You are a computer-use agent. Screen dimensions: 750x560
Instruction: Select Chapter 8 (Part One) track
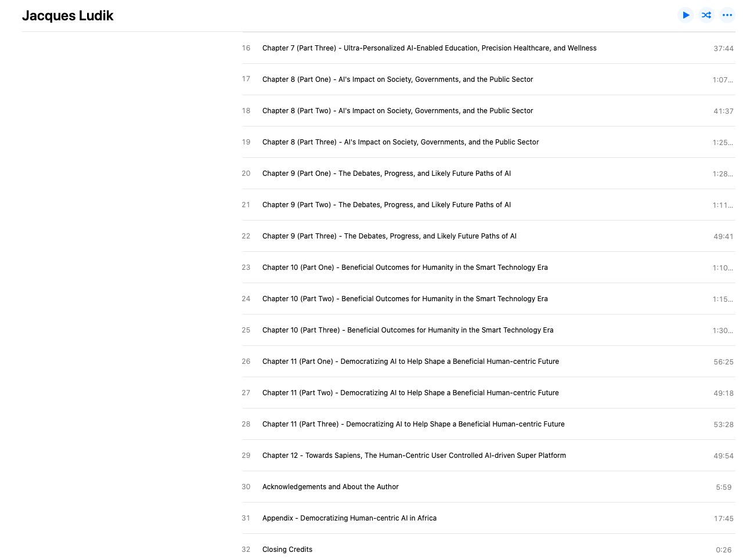[489, 80]
